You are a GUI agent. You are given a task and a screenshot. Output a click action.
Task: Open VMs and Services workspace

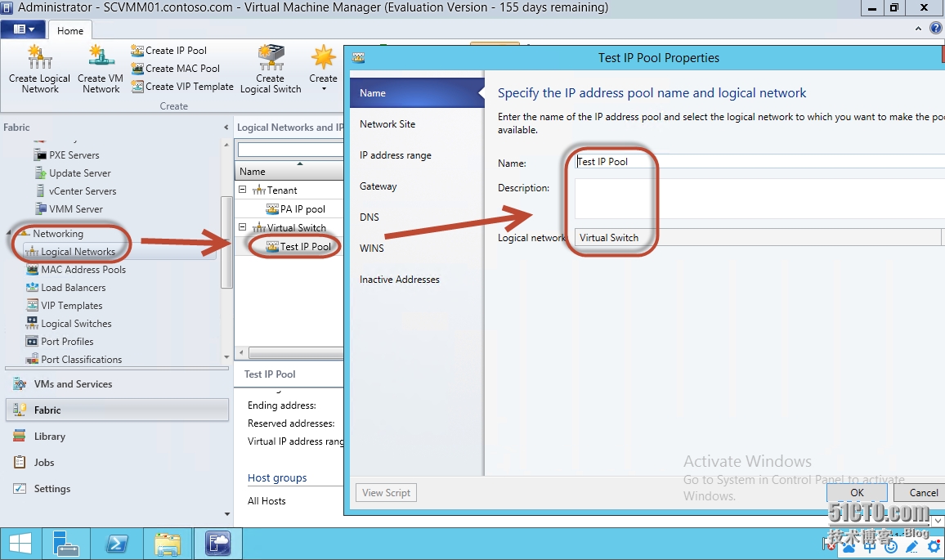click(x=117, y=384)
